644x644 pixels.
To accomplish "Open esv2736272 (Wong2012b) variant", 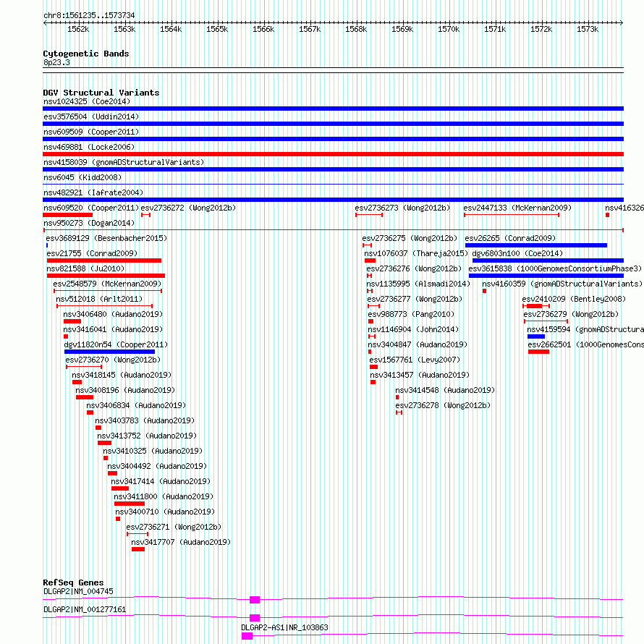I will [188, 208].
